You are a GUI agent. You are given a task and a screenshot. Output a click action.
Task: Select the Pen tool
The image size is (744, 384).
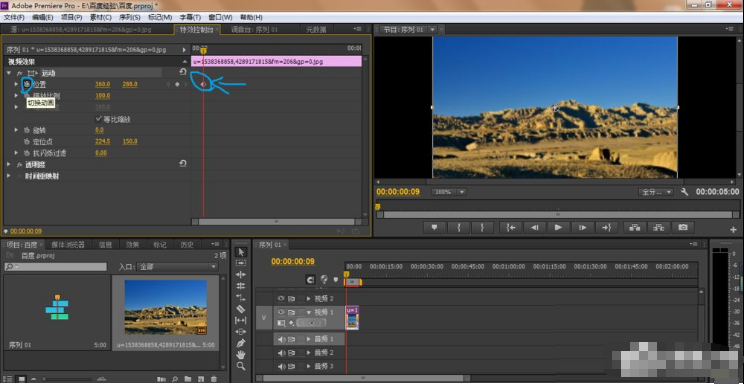[241, 343]
